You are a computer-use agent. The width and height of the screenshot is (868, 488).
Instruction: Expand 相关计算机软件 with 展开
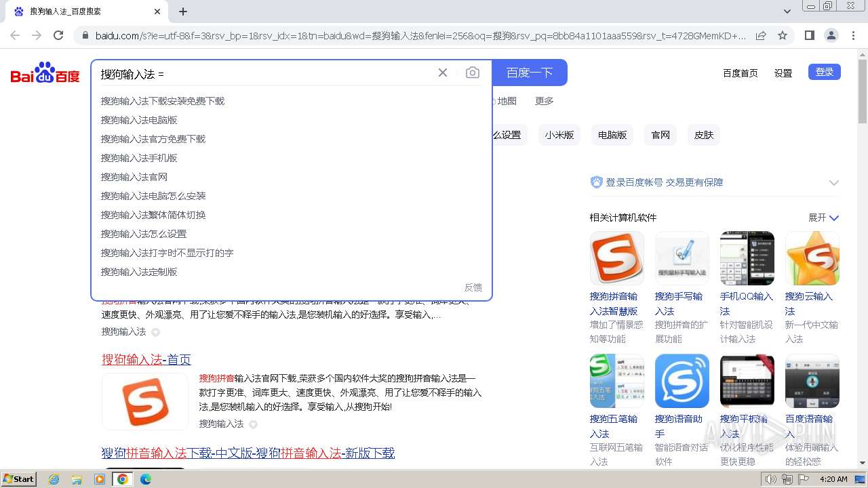(823, 218)
